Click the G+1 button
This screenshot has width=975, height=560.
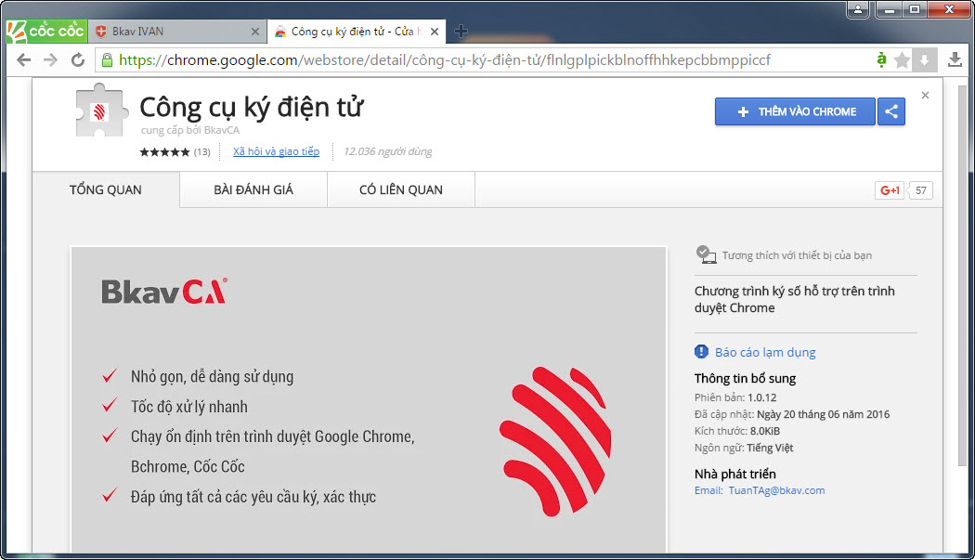[x=890, y=190]
